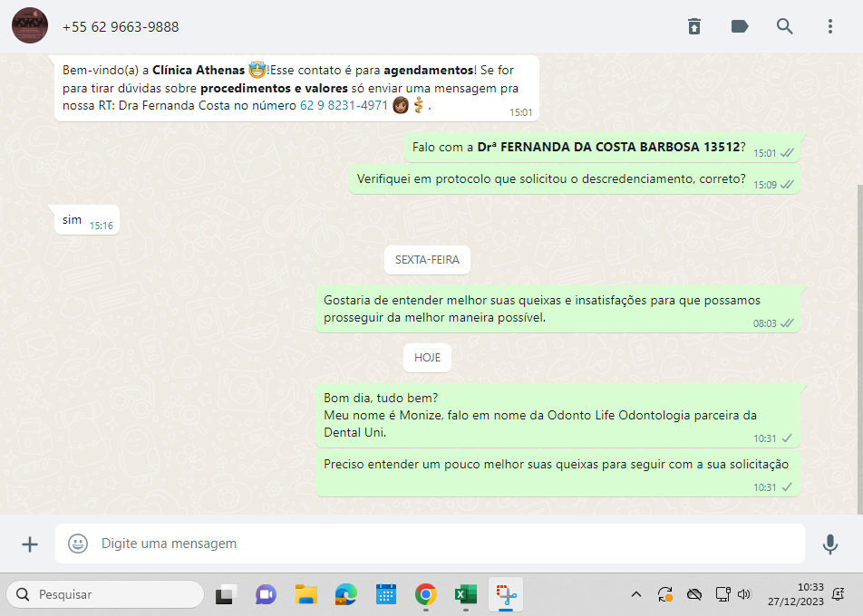This screenshot has height=616, width=863.
Task: Switch to Google Chrome in the taskbar
Action: pyautogui.click(x=425, y=594)
